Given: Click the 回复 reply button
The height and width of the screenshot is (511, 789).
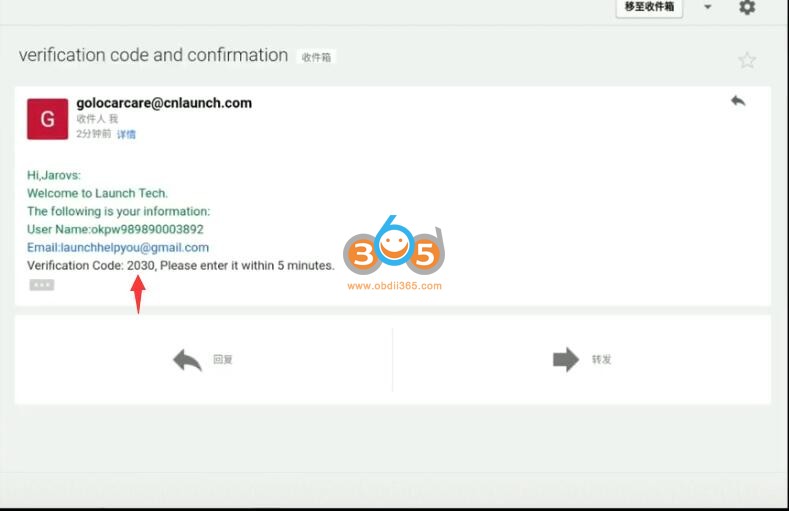Looking at the screenshot, I should click(x=202, y=360).
